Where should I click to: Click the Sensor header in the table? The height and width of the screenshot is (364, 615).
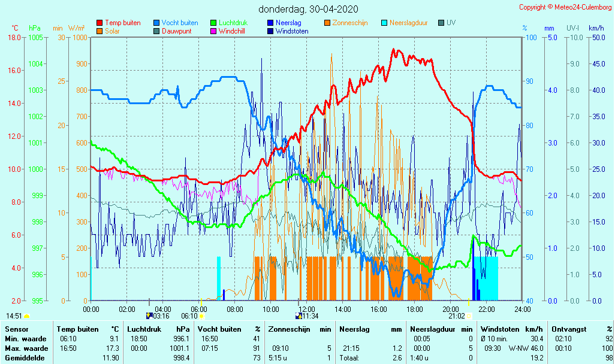[x=16, y=329]
